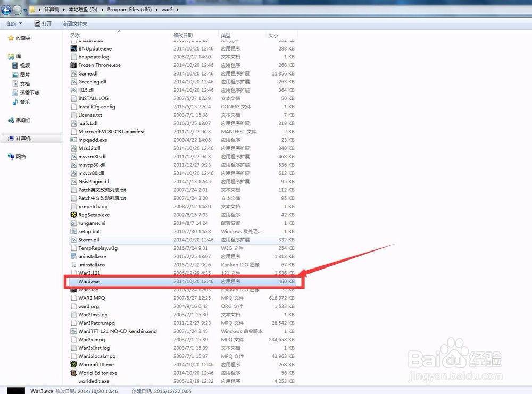Select the Warcraft III.exe icon
Viewport: 532px width, 394px height.
coord(73,364)
